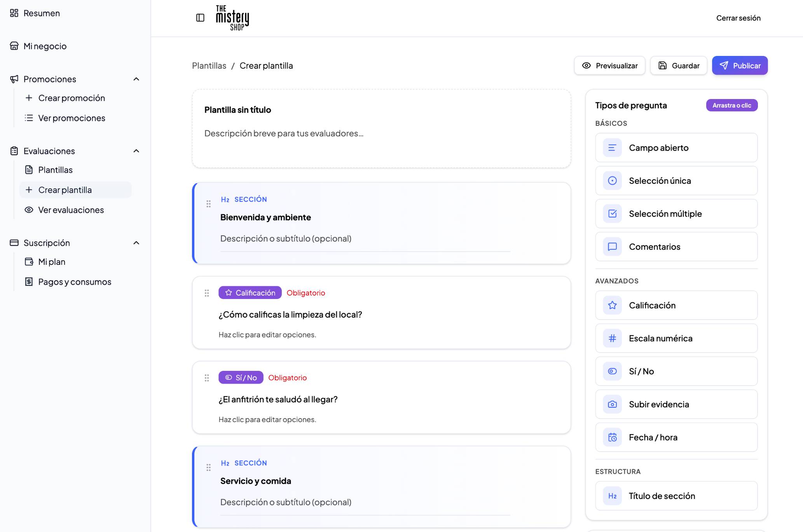803x532 pixels.
Task: Choose the Escala numérica hash icon
Action: (612, 338)
